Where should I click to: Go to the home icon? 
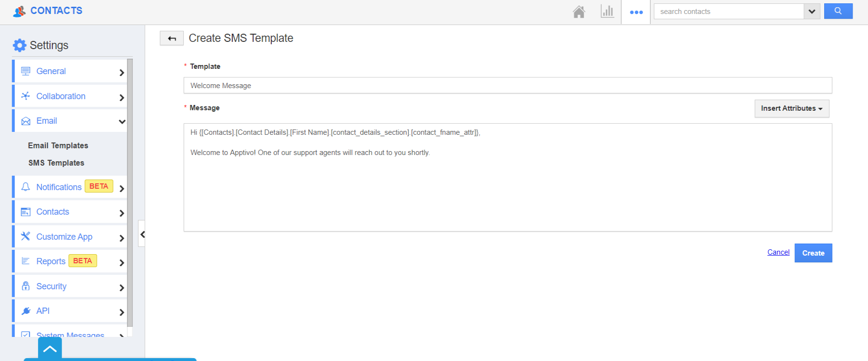point(579,12)
